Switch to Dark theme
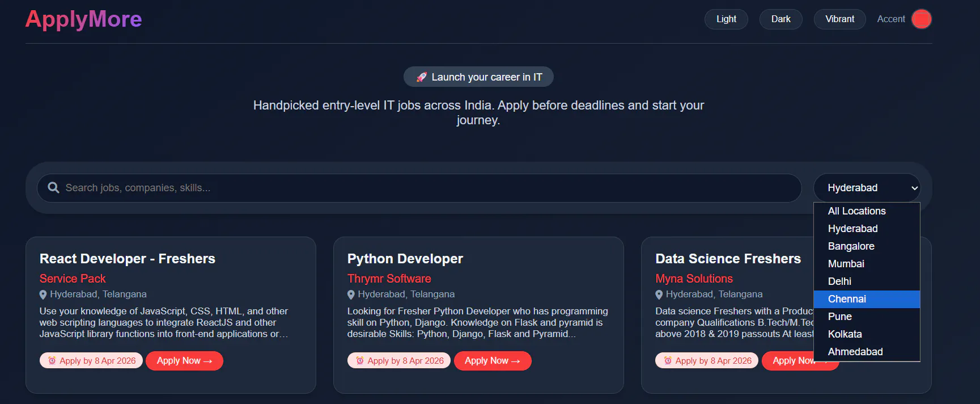This screenshot has height=404, width=980. [x=780, y=19]
